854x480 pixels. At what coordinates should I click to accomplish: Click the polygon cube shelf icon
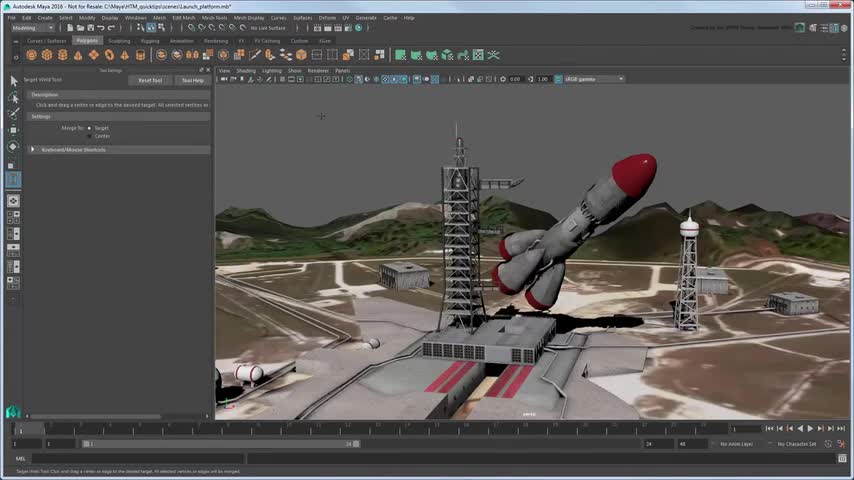47,55
